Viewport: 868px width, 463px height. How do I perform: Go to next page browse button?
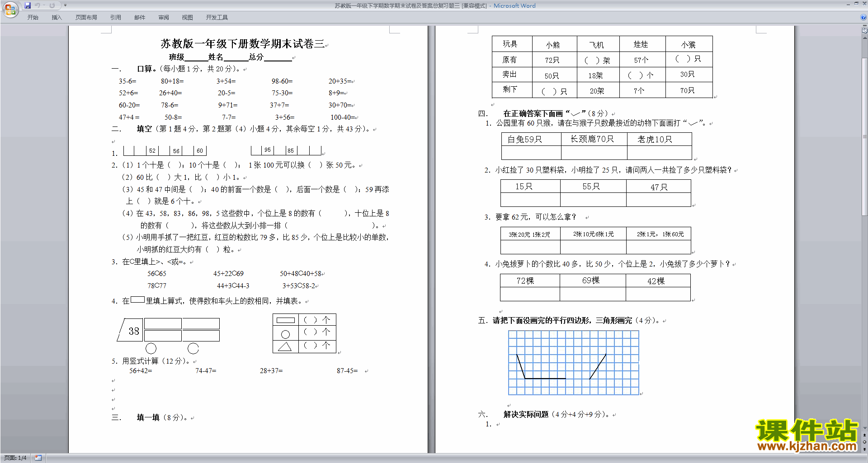point(865,449)
